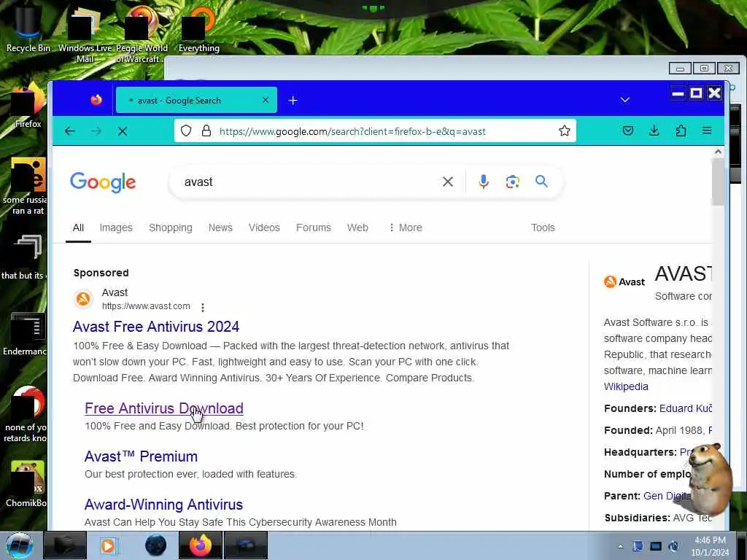Viewport: 747px width, 560px height.
Task: Click the padlock site information icon
Action: pyautogui.click(x=206, y=131)
